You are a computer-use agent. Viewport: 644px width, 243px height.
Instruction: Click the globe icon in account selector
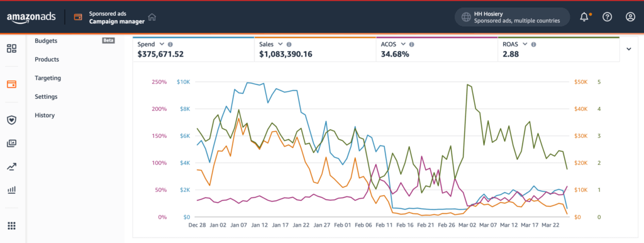466,17
